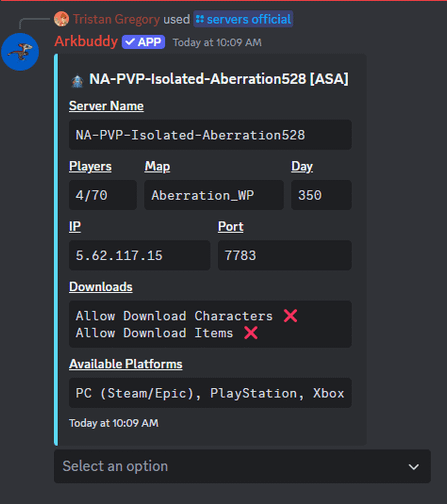This screenshot has width=447, height=504.
Task: Select the 350 day value
Action: 310,195
